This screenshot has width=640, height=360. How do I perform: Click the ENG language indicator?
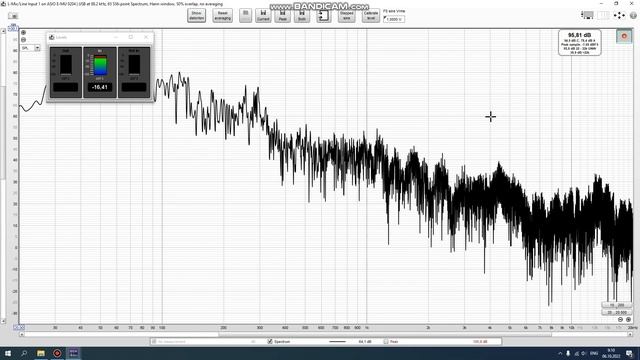(594, 353)
